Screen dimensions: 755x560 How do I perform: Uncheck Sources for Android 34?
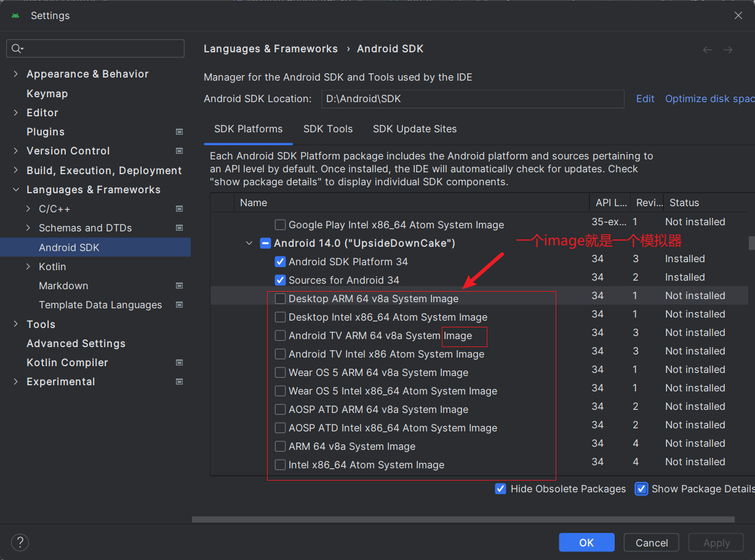pyautogui.click(x=281, y=280)
